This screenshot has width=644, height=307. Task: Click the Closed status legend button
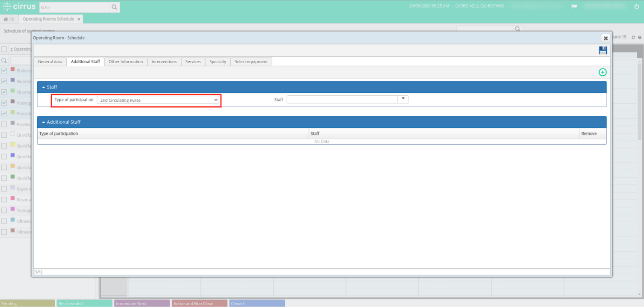pyautogui.click(x=256, y=303)
